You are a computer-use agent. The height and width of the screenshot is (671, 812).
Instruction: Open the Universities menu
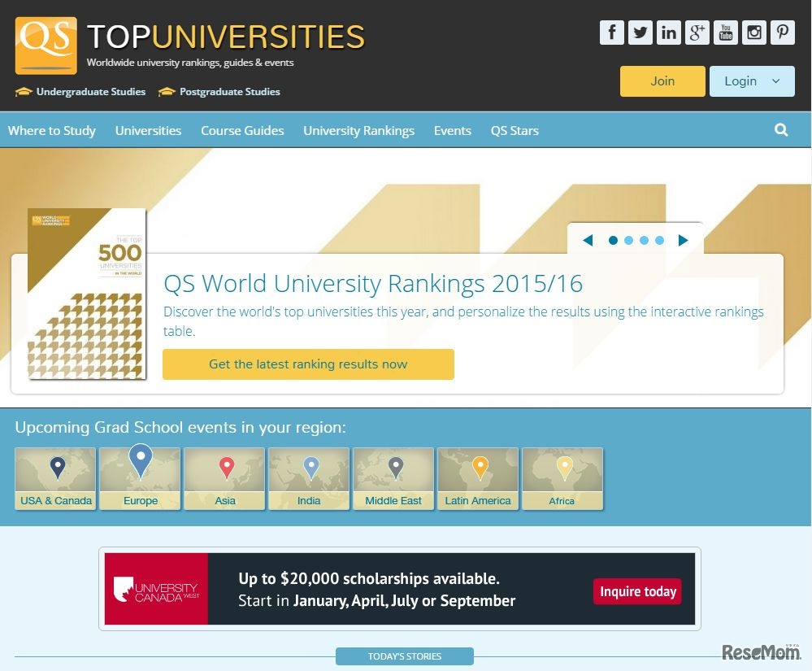[148, 131]
